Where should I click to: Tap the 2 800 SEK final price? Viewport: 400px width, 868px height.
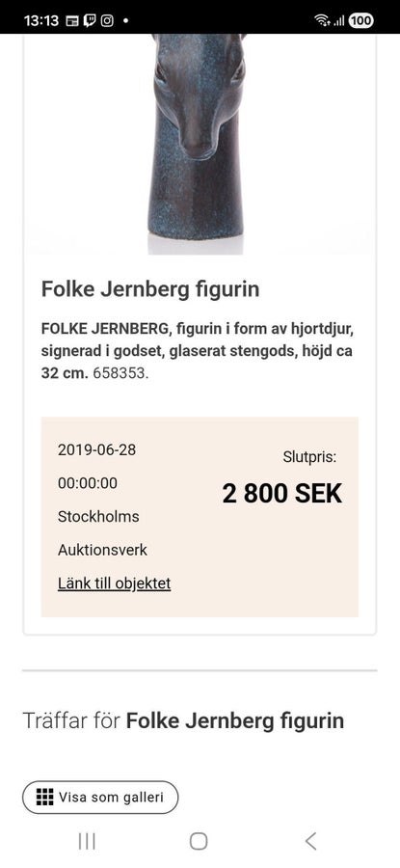282,493
